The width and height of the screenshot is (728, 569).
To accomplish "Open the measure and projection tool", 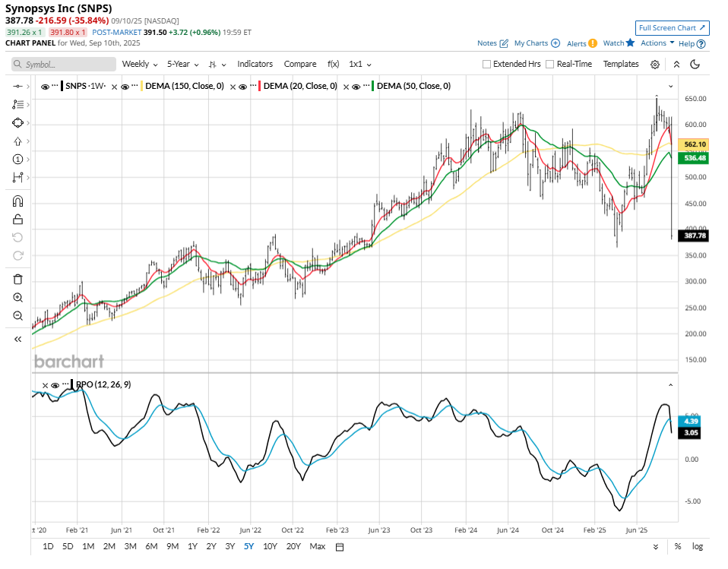I will tap(17, 177).
